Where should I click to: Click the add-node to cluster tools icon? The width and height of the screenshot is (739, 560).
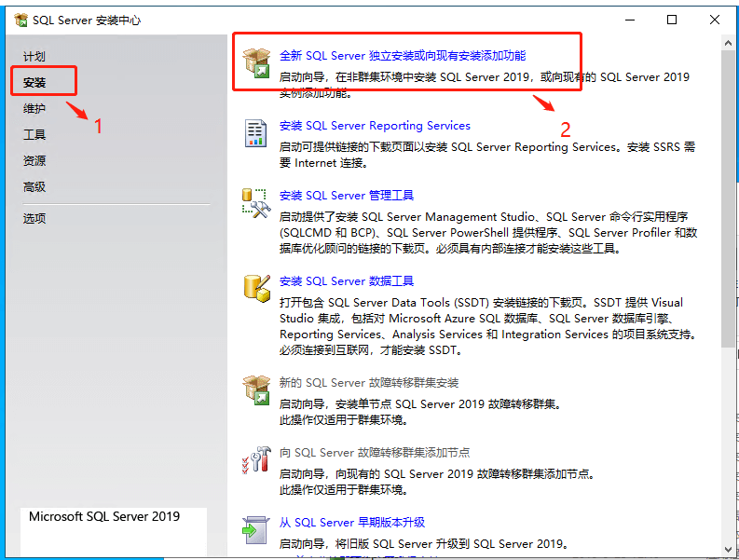[256, 460]
